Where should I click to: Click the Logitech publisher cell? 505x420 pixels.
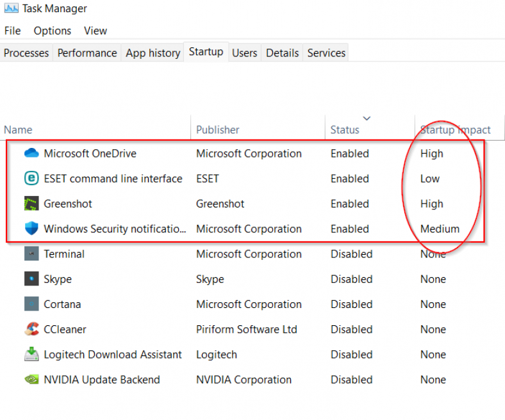coord(217,354)
